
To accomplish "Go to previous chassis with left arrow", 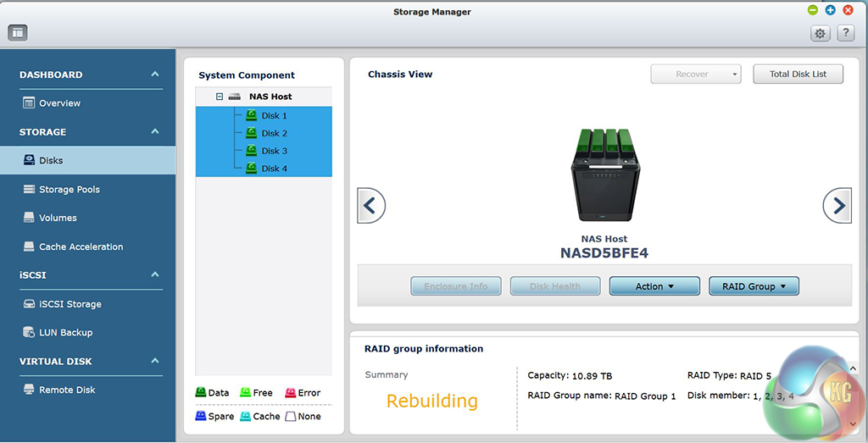I will (371, 206).
